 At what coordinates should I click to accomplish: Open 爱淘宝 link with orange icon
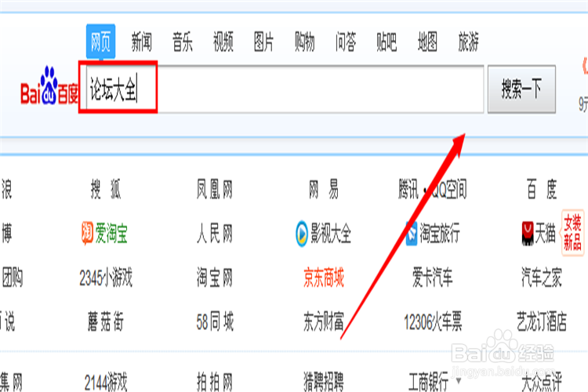104,233
